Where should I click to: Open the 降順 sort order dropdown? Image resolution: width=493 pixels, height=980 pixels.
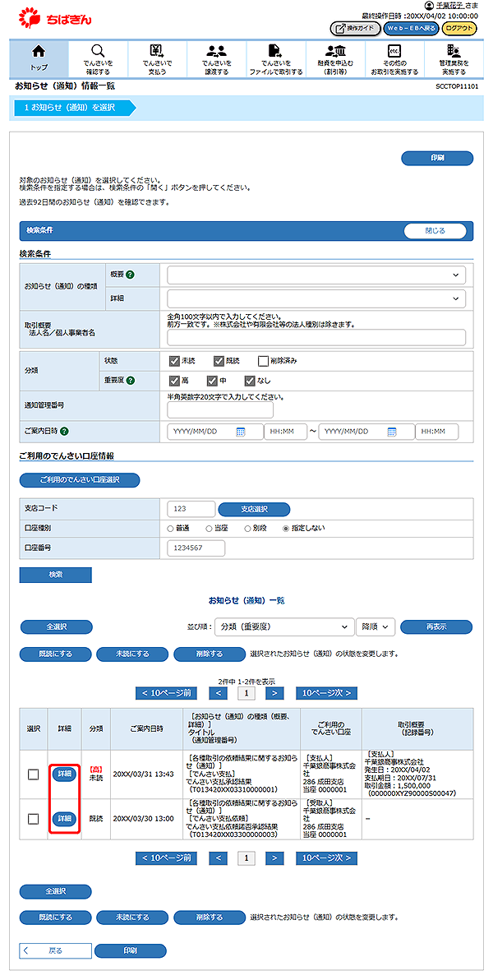[x=375, y=627]
